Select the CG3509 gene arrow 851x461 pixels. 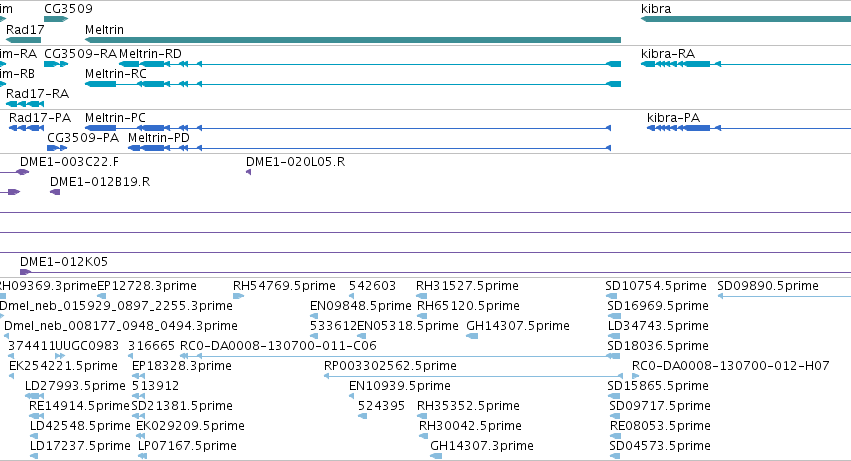[x=56, y=19]
